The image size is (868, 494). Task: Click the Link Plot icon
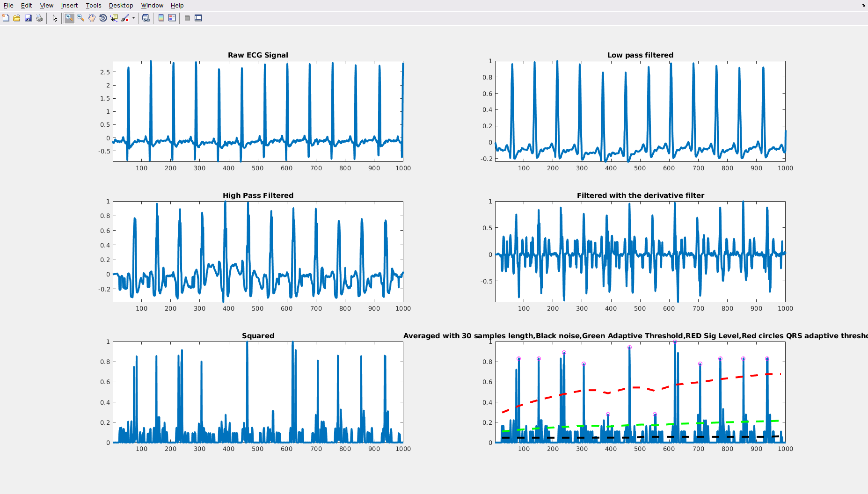coord(146,18)
